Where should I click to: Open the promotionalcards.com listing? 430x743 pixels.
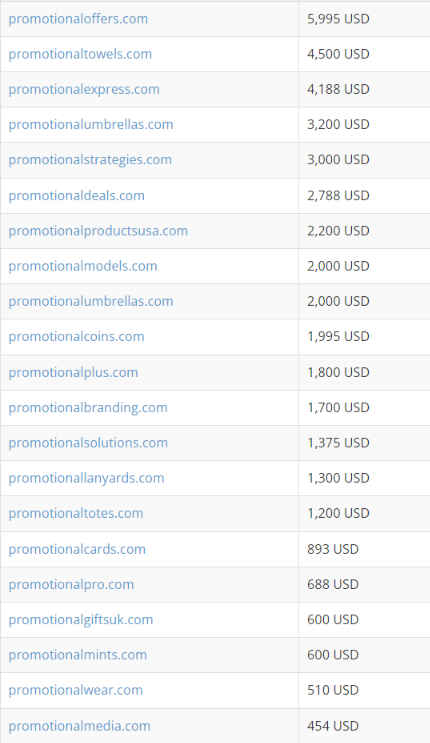click(77, 550)
